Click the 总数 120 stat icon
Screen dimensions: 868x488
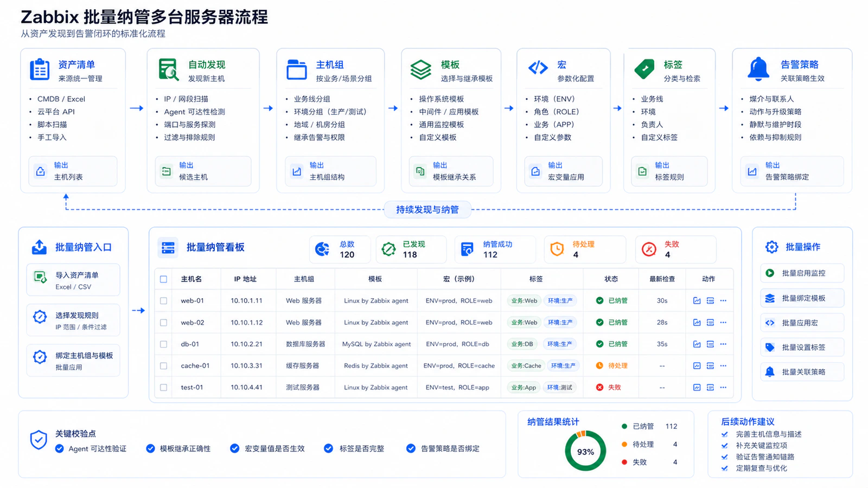coord(322,249)
